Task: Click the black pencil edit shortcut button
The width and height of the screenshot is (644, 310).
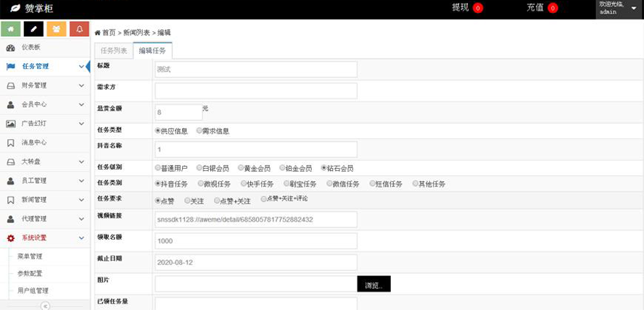Action: coord(33,29)
